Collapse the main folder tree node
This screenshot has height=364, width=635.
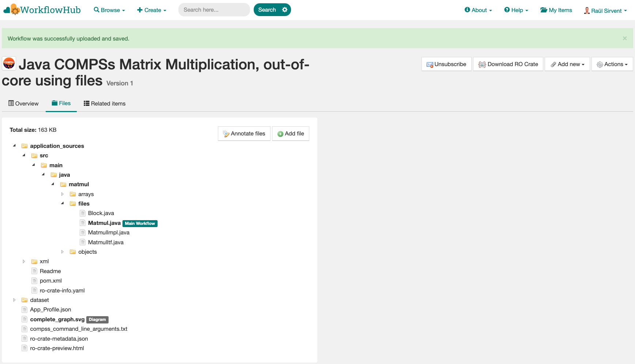click(34, 165)
